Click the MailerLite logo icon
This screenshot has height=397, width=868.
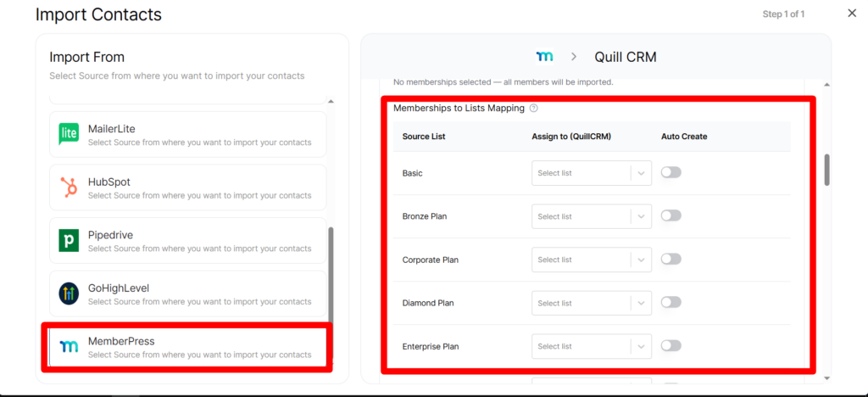coord(69,135)
